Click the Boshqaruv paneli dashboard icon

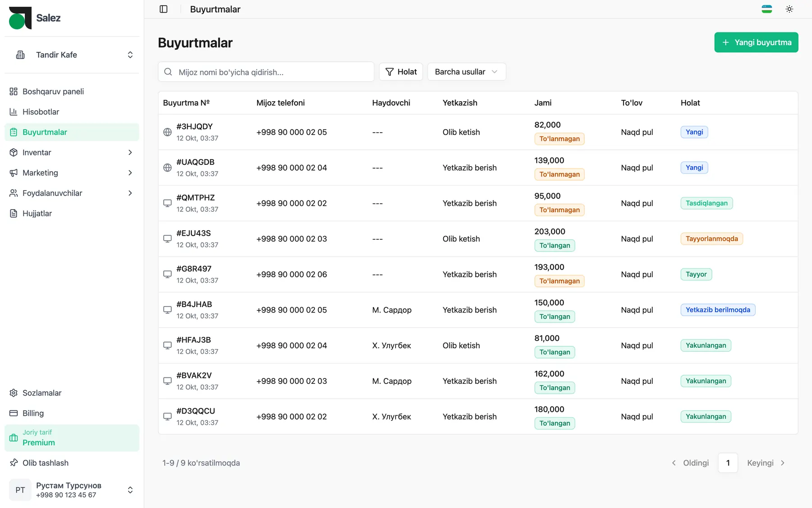pyautogui.click(x=14, y=92)
